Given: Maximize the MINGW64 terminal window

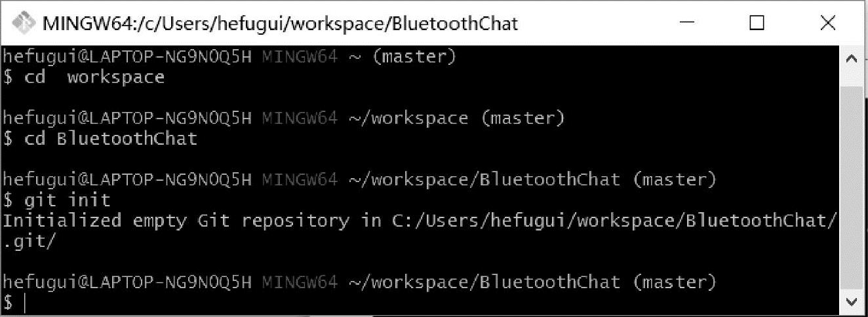Looking at the screenshot, I should click(x=757, y=24).
